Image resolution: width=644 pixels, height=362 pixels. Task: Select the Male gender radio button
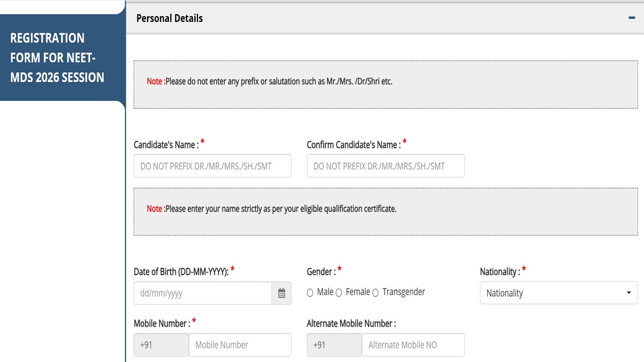coord(310,293)
